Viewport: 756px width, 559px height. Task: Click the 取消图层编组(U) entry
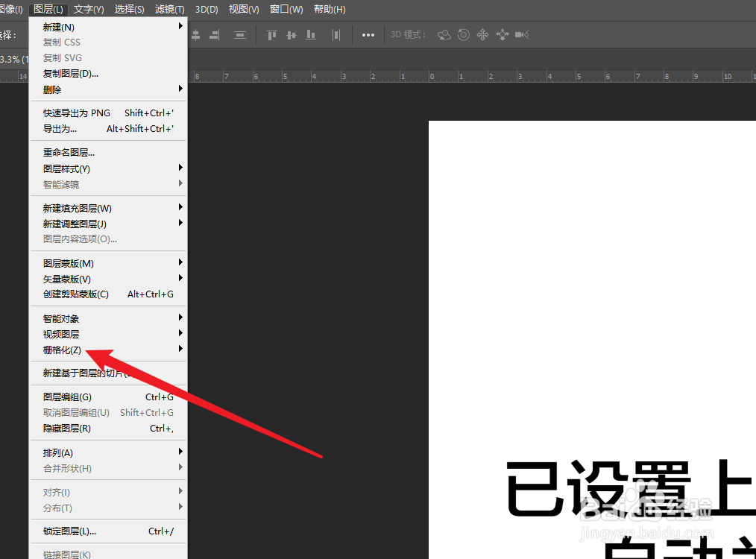(109, 412)
